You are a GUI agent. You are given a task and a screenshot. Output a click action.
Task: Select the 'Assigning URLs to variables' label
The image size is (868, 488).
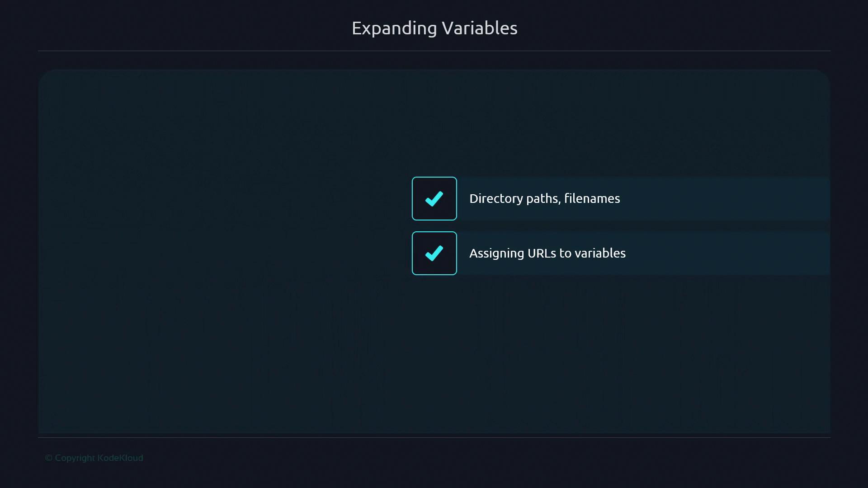click(x=547, y=253)
